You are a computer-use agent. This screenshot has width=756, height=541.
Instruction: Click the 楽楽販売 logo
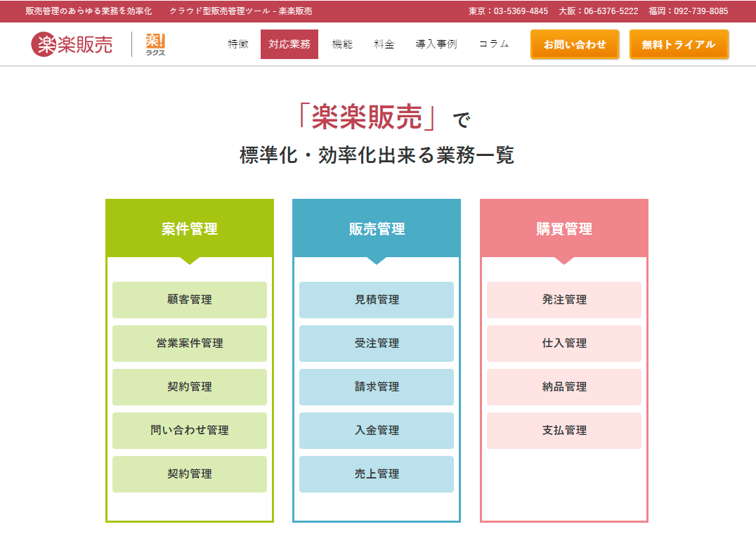click(72, 44)
